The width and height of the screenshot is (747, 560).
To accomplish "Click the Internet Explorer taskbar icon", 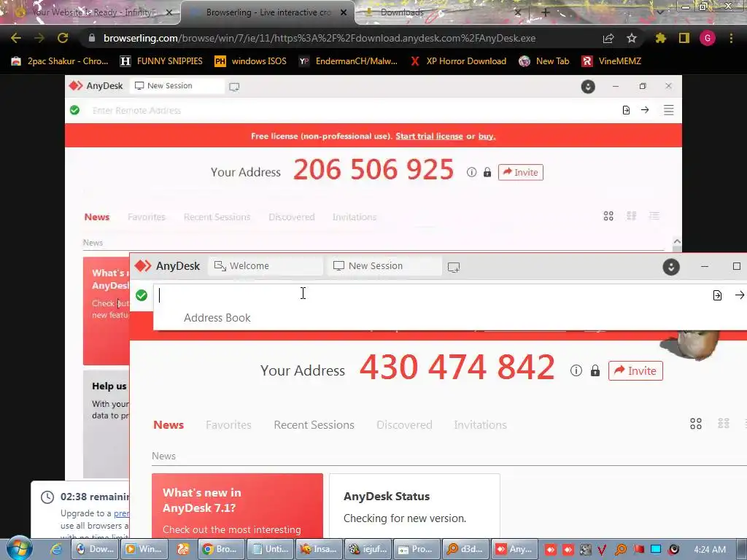I will coord(56,549).
